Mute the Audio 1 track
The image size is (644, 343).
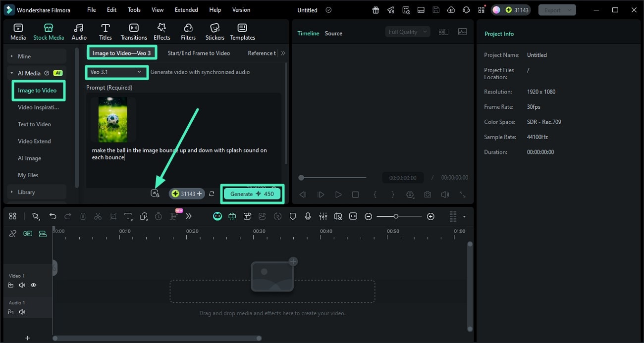tap(22, 312)
